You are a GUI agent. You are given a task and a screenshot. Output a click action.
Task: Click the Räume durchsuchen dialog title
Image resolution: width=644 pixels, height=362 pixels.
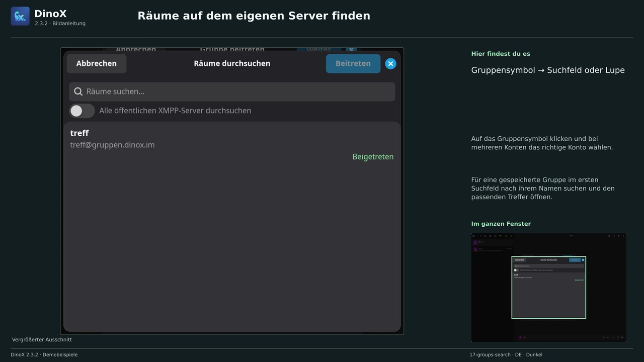pyautogui.click(x=232, y=63)
